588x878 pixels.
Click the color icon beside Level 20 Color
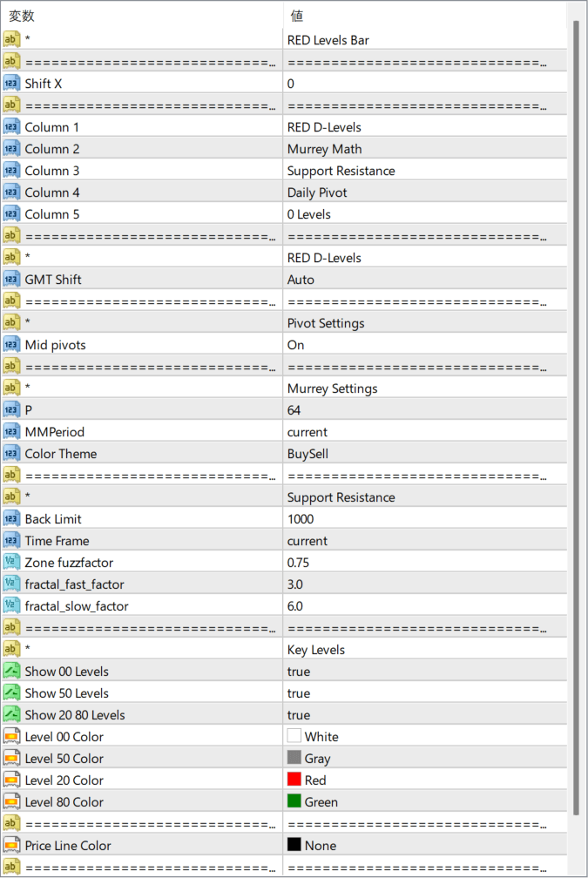pos(11,780)
